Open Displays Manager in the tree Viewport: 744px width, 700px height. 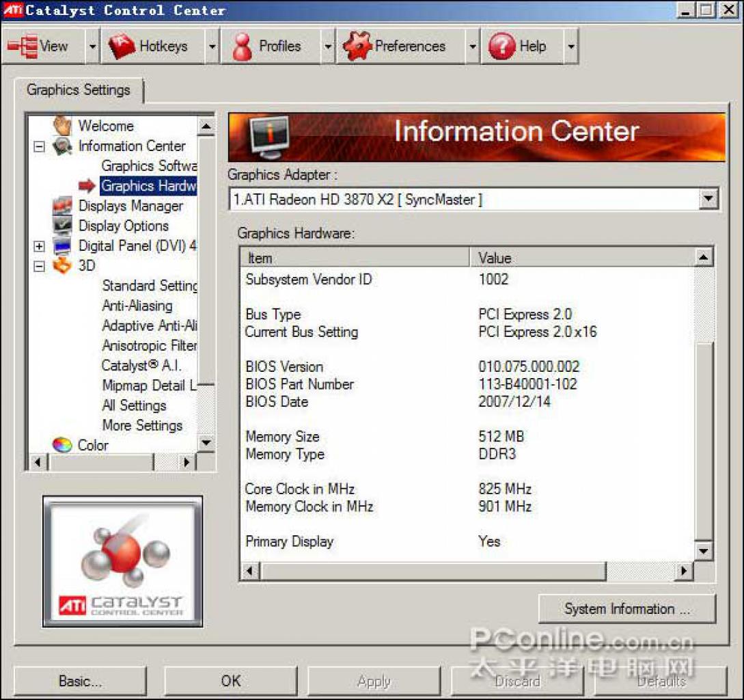[x=130, y=206]
